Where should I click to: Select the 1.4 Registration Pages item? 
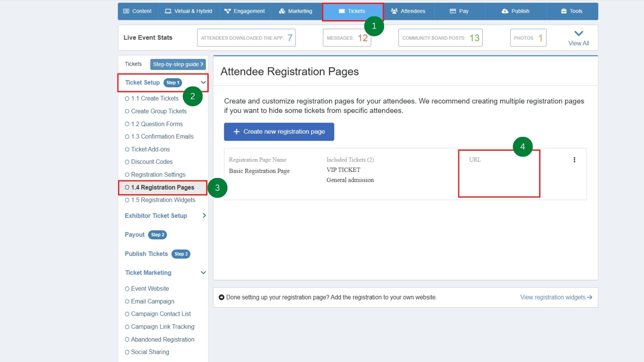click(162, 187)
